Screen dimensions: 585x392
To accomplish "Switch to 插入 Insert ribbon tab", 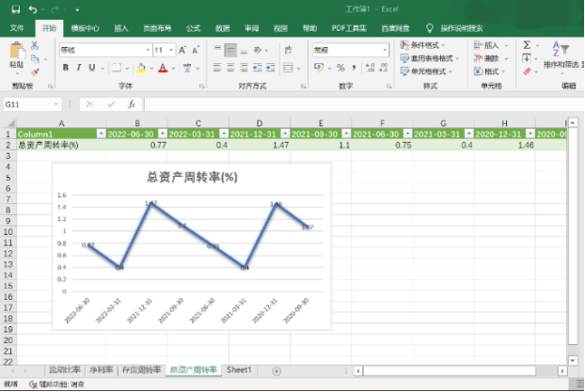I will [121, 28].
